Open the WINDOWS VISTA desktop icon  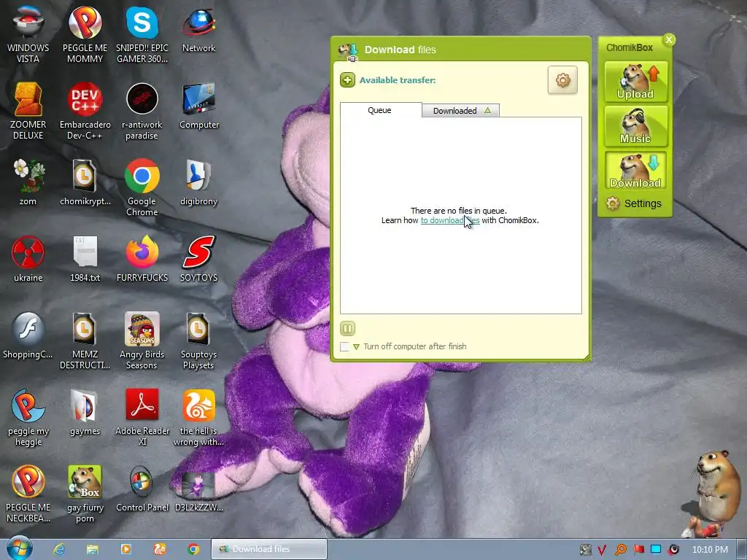coord(28,34)
